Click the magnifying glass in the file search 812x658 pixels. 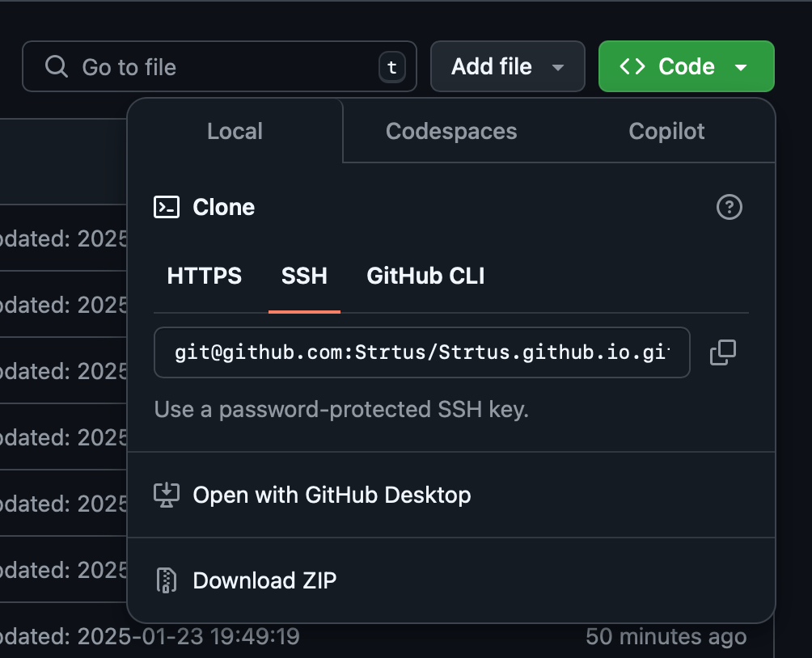pos(56,66)
